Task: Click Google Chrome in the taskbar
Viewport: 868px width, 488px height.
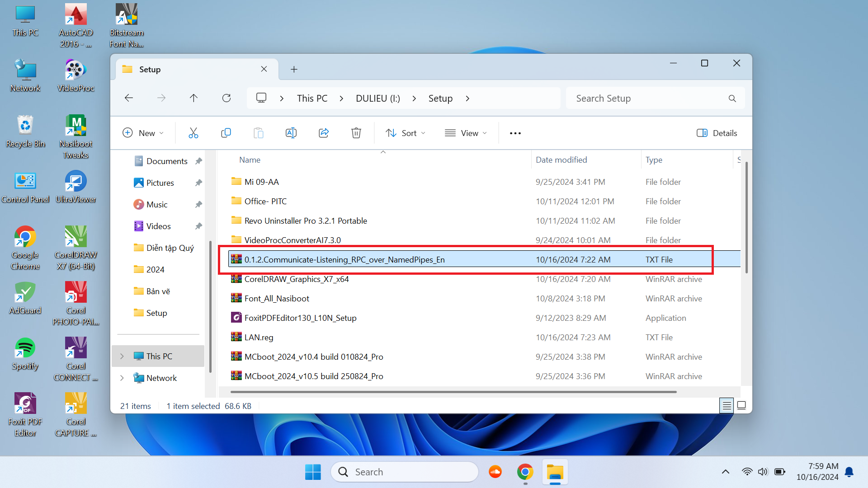Action: pyautogui.click(x=525, y=472)
